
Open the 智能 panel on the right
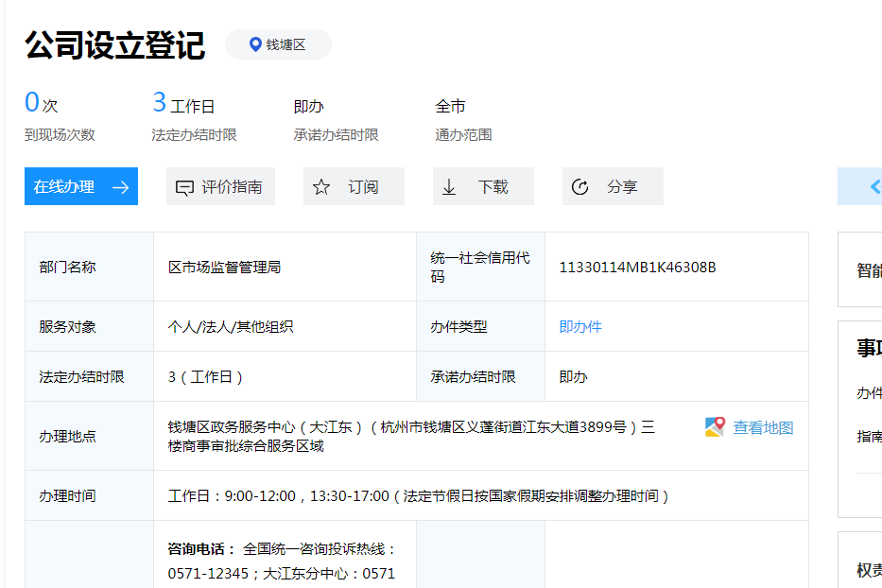pyautogui.click(x=869, y=270)
